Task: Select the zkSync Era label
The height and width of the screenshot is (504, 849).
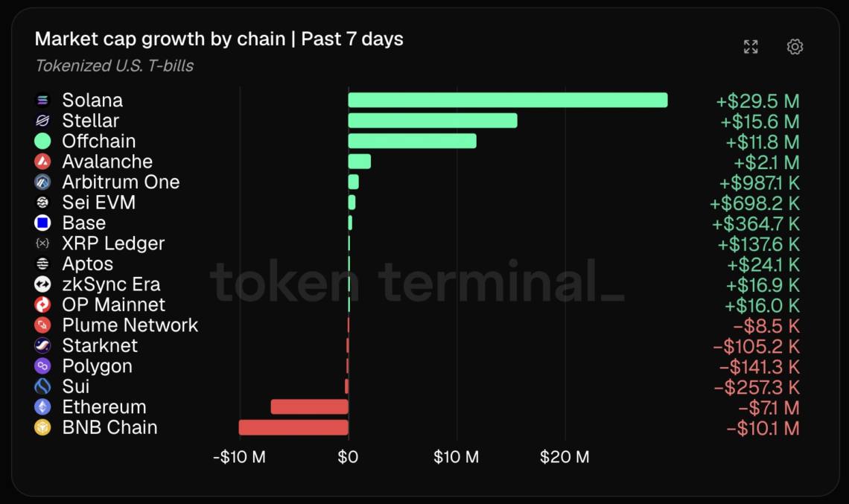Action: click(112, 284)
